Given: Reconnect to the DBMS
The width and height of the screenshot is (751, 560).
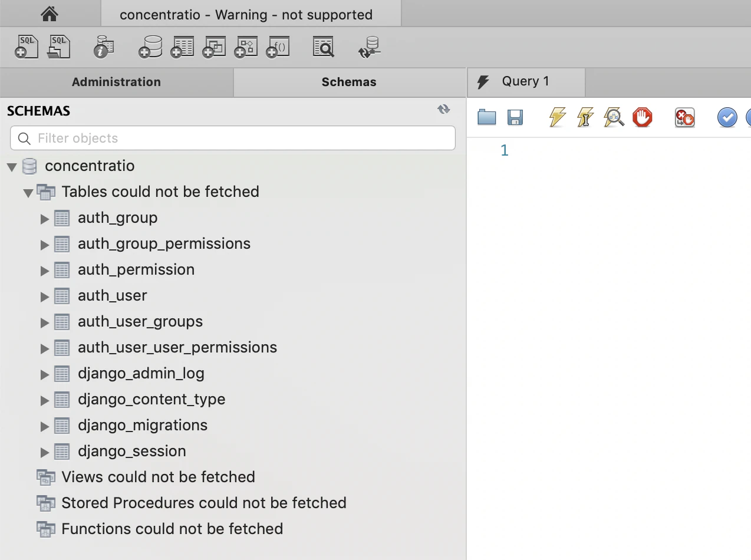Looking at the screenshot, I should pos(370,47).
